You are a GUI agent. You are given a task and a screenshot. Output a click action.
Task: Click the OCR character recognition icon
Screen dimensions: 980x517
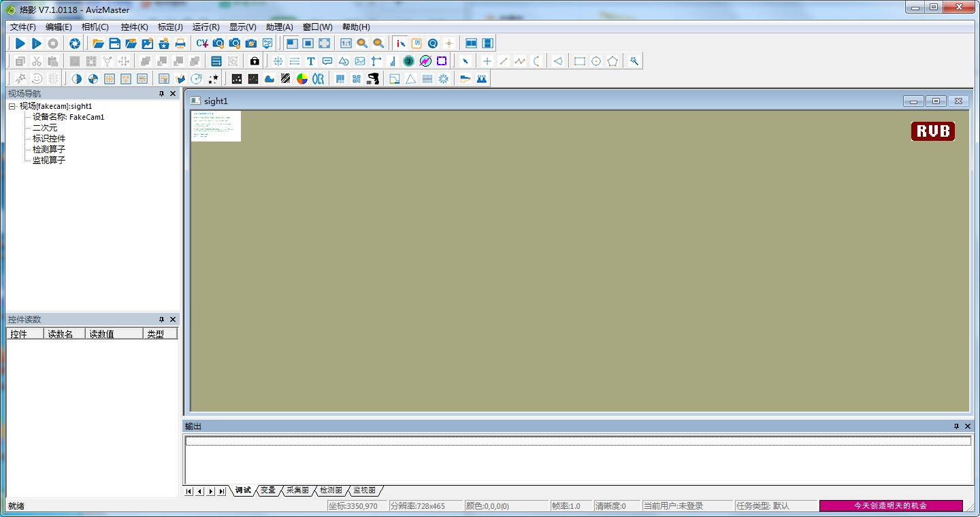[318, 79]
